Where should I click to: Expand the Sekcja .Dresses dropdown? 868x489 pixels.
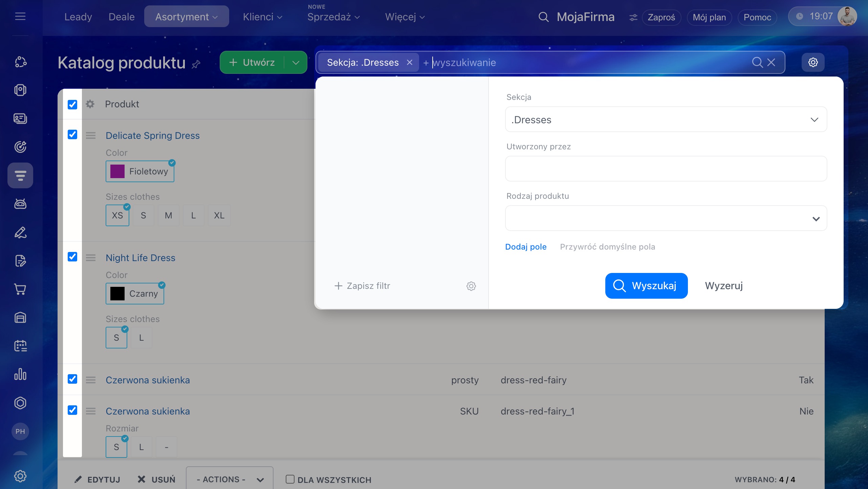(x=666, y=120)
